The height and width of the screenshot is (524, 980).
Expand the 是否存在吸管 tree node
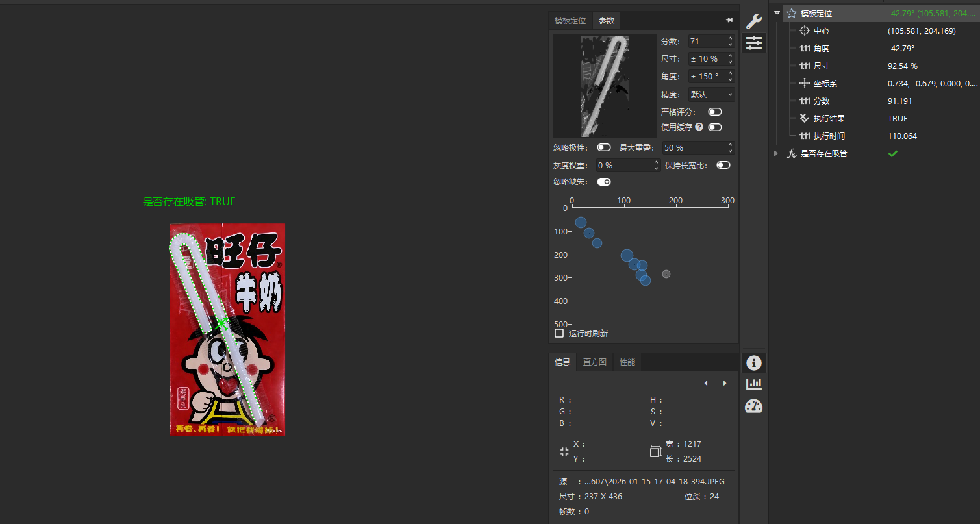pyautogui.click(x=777, y=153)
